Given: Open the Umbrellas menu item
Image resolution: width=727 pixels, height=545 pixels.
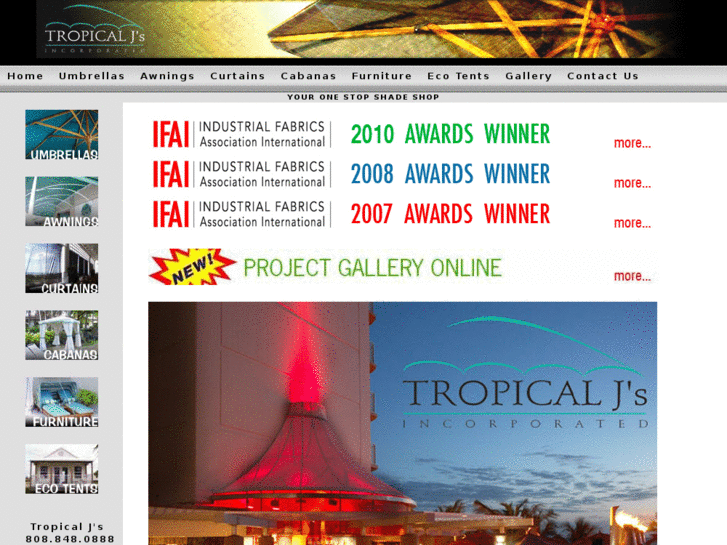Looking at the screenshot, I should pyautogui.click(x=92, y=76).
